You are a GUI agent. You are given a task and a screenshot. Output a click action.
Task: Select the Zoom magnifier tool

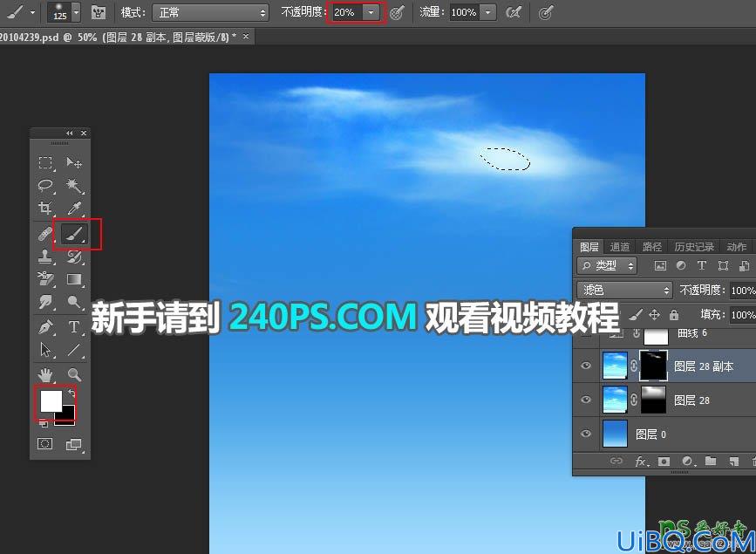coord(74,375)
